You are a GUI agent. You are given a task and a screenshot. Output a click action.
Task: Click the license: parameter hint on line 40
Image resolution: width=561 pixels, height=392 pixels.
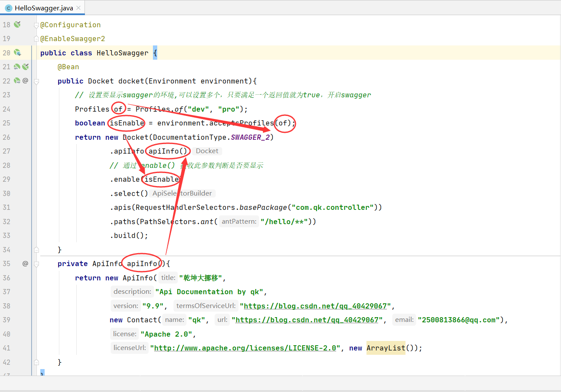(x=125, y=334)
